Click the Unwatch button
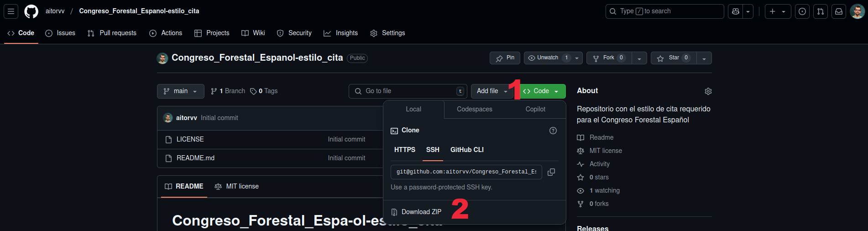Screen dimensions: 868x231 coord(548,58)
